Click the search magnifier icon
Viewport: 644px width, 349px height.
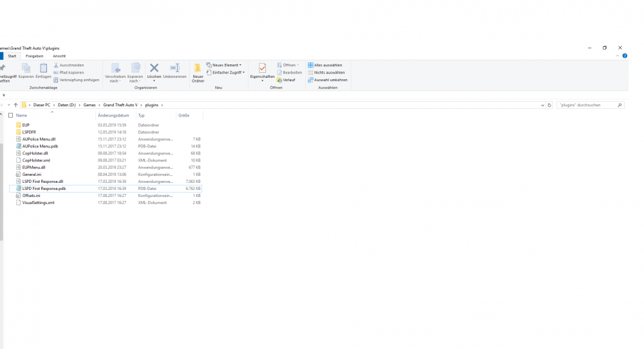click(620, 105)
